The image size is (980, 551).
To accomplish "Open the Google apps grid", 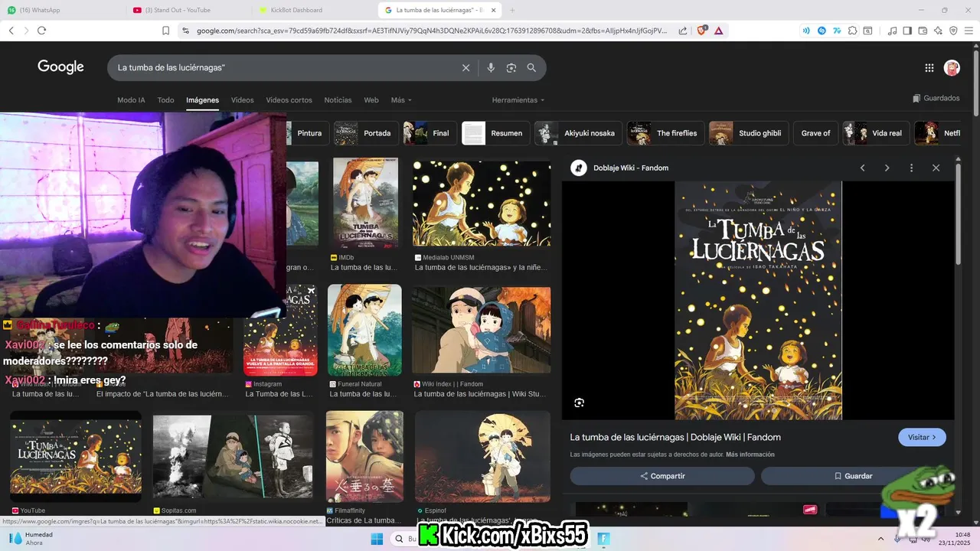I will (x=929, y=68).
